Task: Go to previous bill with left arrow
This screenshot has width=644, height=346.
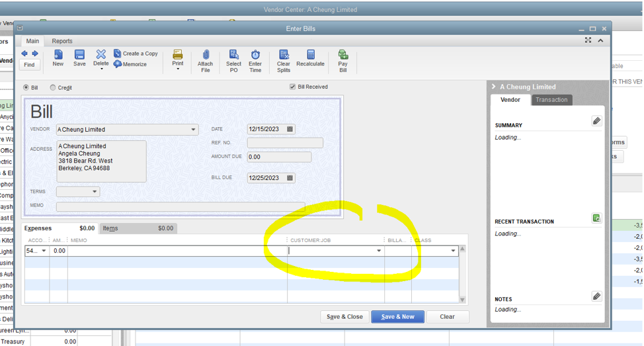Action: (x=24, y=54)
